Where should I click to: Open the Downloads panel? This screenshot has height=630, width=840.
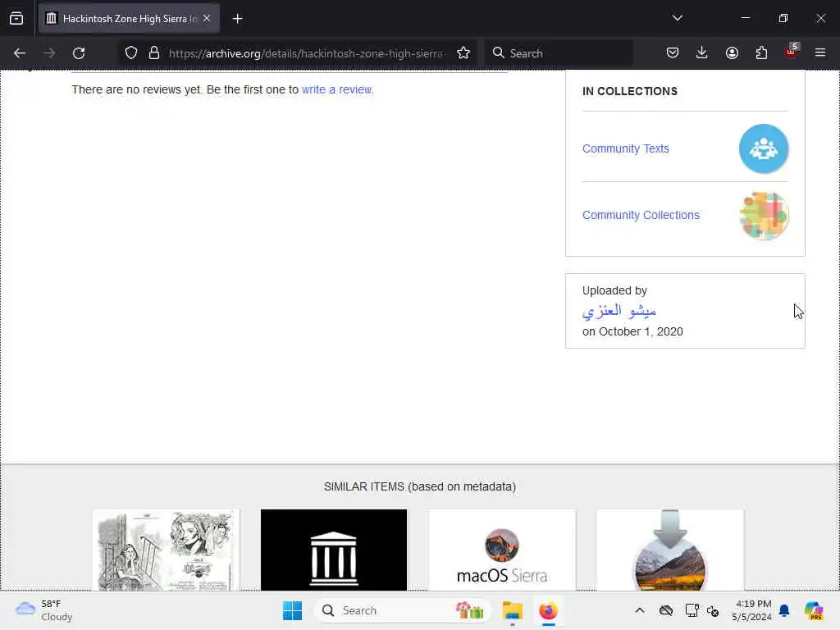(x=702, y=52)
